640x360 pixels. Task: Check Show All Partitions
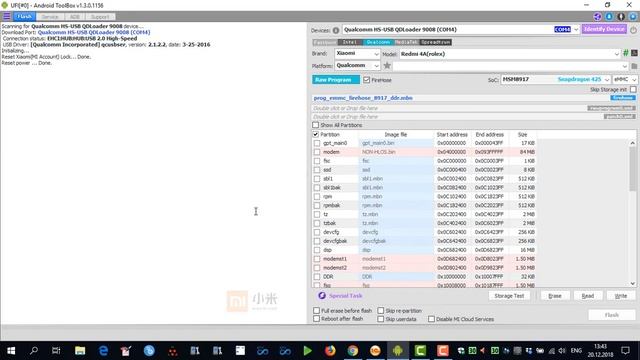[316, 125]
